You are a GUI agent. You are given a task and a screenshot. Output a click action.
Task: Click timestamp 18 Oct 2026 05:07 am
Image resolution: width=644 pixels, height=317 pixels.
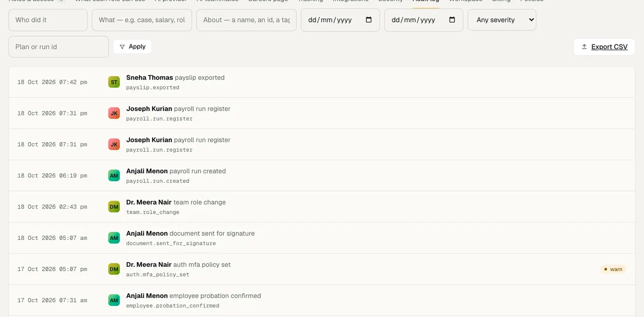[52, 238]
